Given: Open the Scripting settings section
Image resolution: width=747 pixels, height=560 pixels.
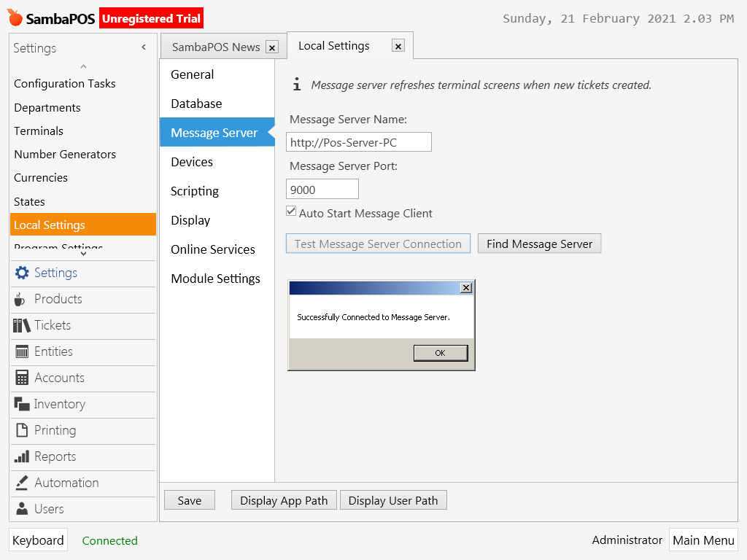Looking at the screenshot, I should tap(217, 191).
